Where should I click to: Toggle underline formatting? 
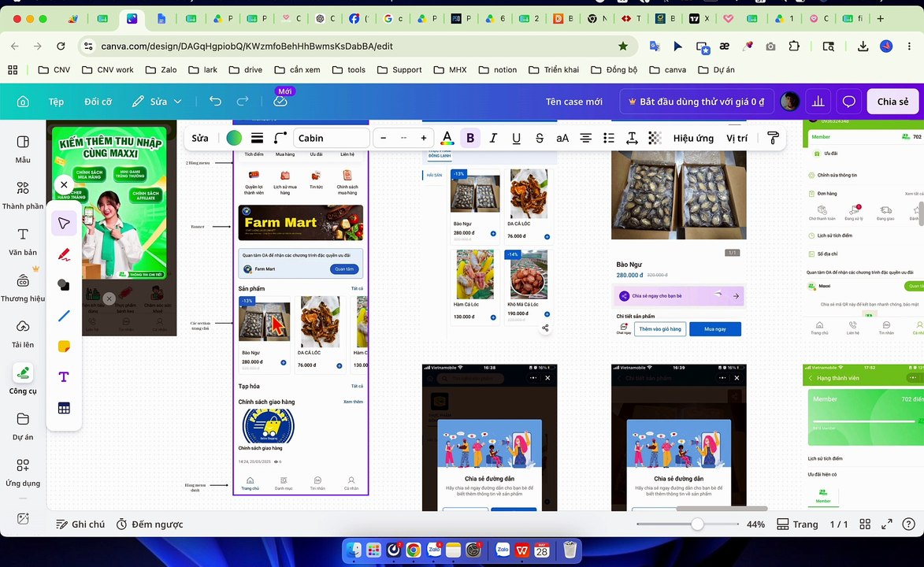(516, 138)
